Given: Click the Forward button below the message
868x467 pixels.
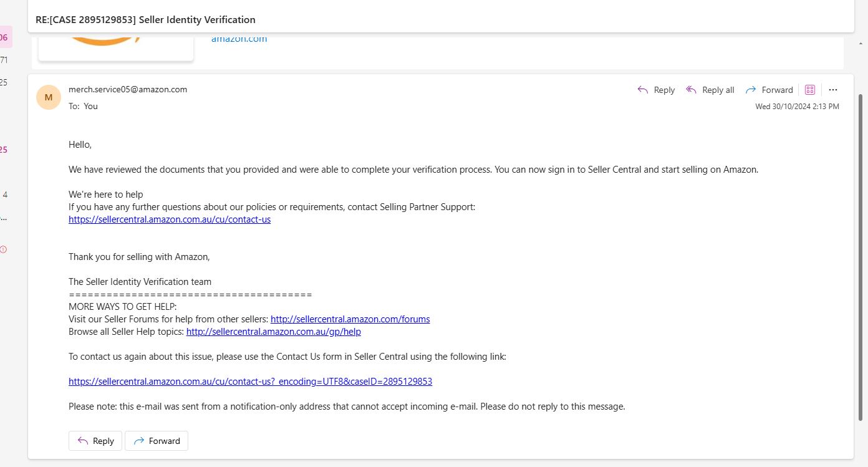Looking at the screenshot, I should tap(157, 441).
